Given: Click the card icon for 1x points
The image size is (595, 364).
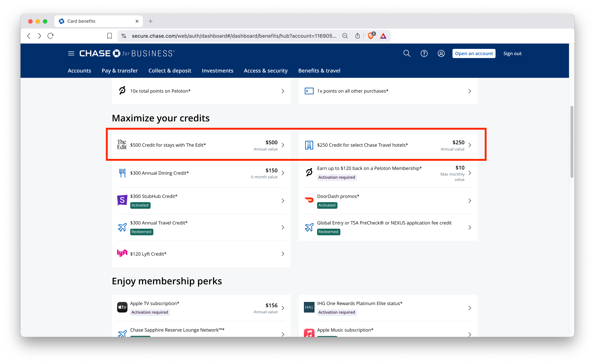Looking at the screenshot, I should [x=309, y=91].
